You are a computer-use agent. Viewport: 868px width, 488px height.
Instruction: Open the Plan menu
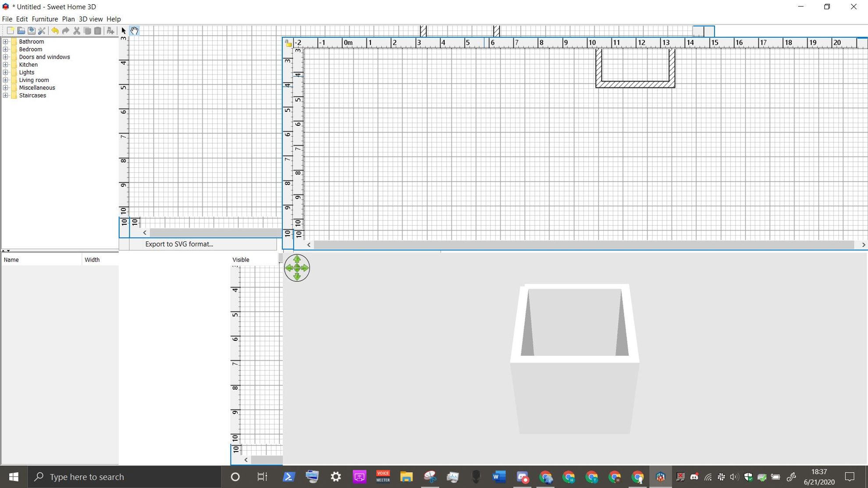coord(68,19)
